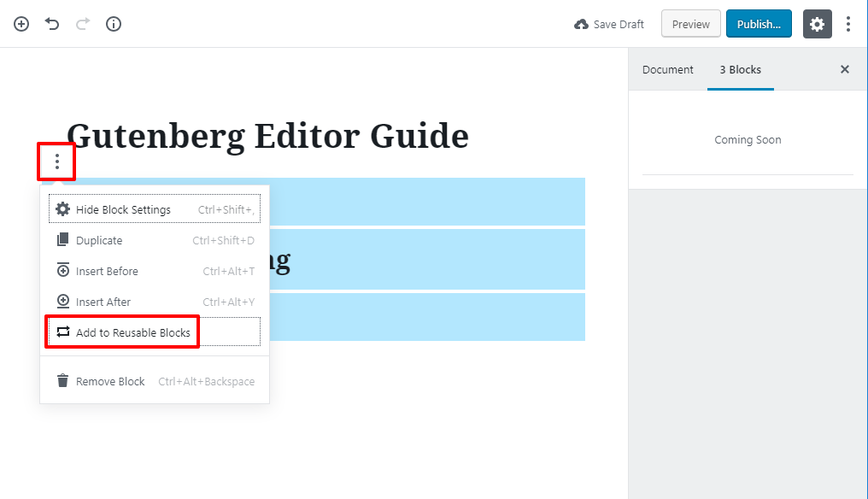This screenshot has width=868, height=499.
Task: Click the block's three-dot options button
Action: pos(56,161)
